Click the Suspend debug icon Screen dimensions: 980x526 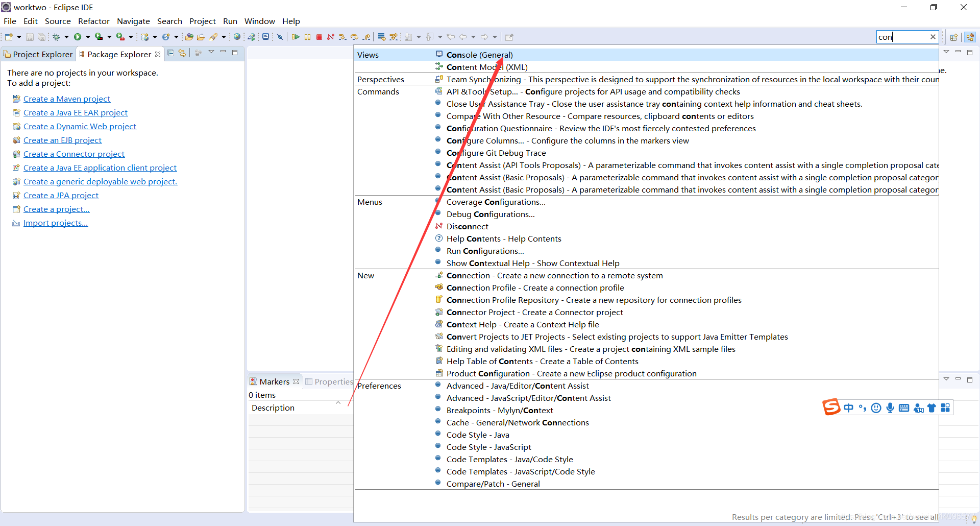pos(307,37)
